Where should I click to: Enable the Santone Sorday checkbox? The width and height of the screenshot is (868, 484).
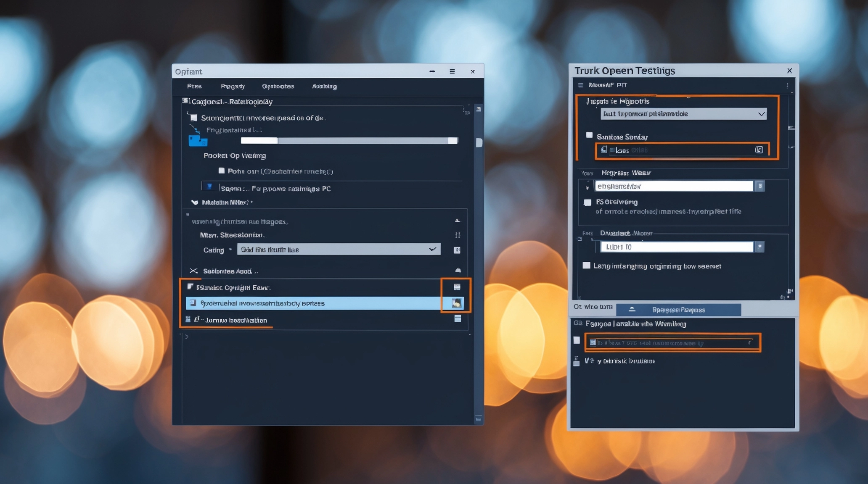589,135
